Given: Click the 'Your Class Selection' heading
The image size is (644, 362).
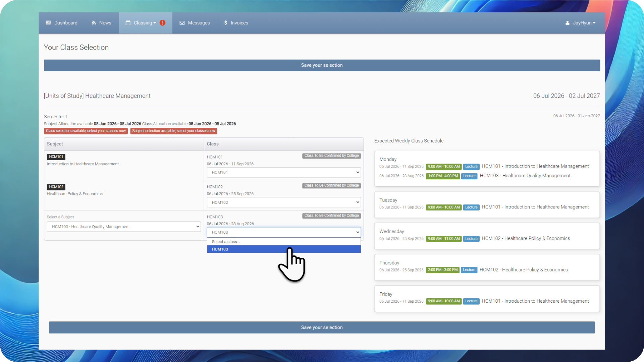Looking at the screenshot, I should [76, 48].
